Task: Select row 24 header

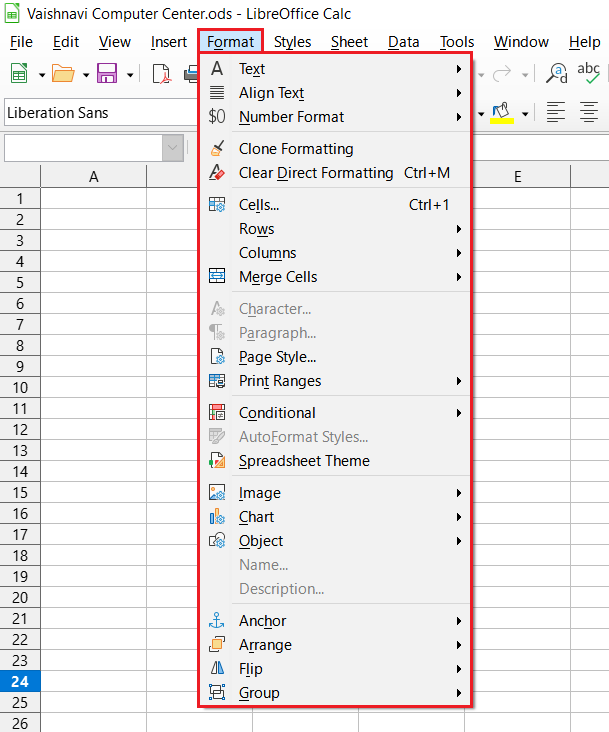Action: point(20,682)
